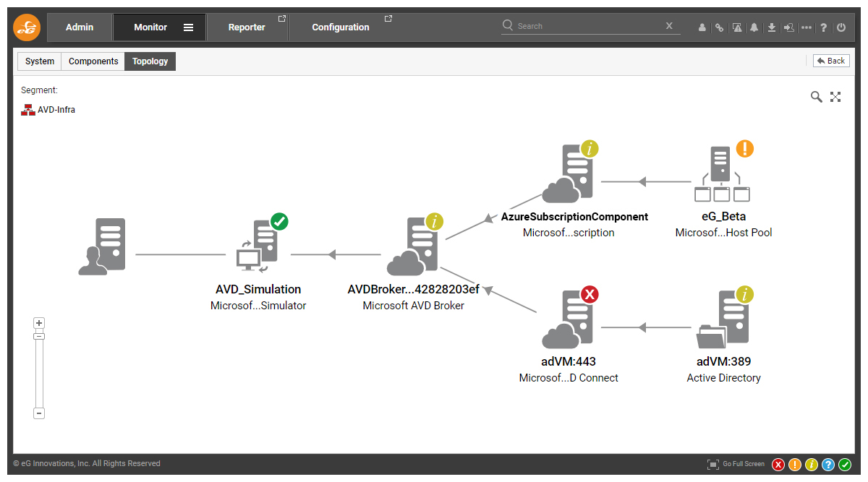Click the adVM:443 node label
This screenshot has width=868, height=482.
569,362
